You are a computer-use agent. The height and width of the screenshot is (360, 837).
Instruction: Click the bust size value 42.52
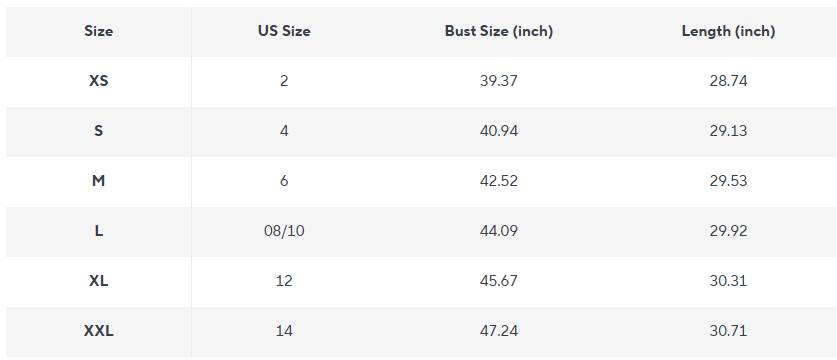[499, 181]
